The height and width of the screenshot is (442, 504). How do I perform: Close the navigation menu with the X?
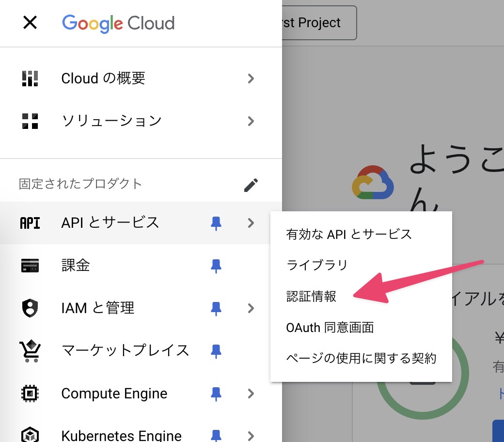click(x=30, y=22)
